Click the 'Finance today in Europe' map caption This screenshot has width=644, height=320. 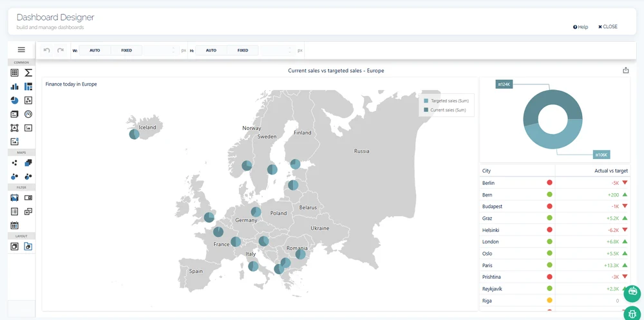[71, 84]
